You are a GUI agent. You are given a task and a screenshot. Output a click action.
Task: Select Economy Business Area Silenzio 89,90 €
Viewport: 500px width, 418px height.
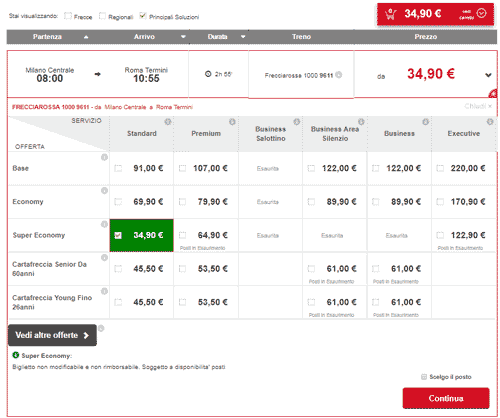coord(311,202)
